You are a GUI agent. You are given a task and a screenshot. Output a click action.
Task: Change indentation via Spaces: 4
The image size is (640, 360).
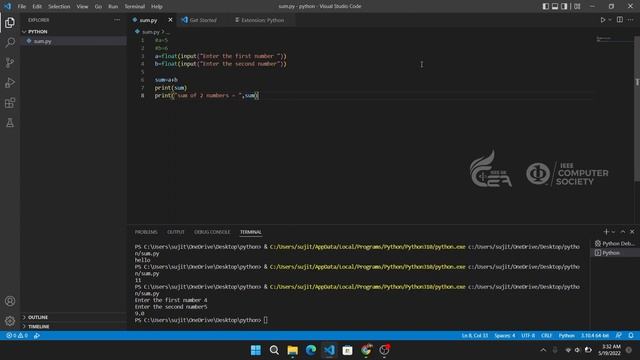click(504, 336)
